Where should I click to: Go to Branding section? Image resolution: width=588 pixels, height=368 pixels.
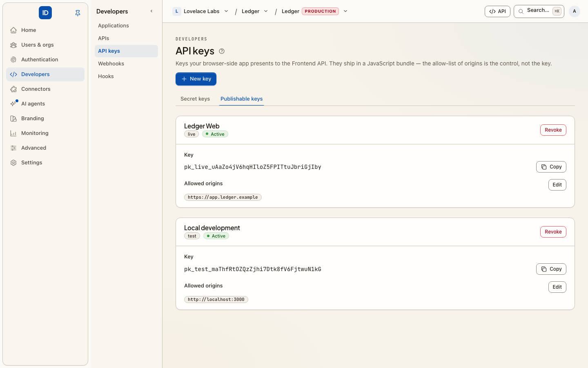pos(45,119)
